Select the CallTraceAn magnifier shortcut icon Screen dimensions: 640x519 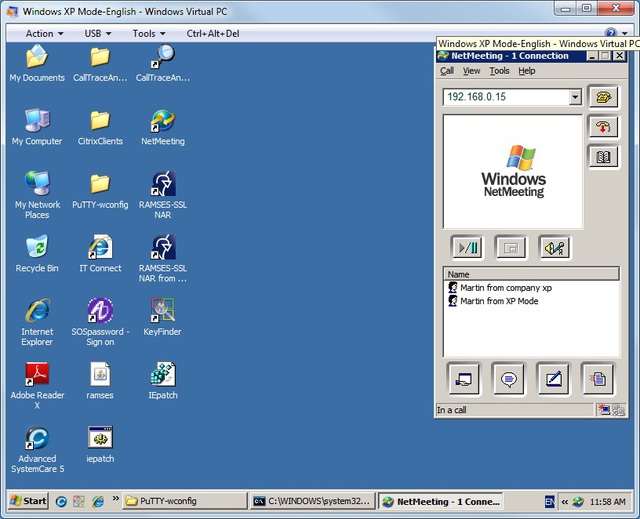[x=162, y=63]
